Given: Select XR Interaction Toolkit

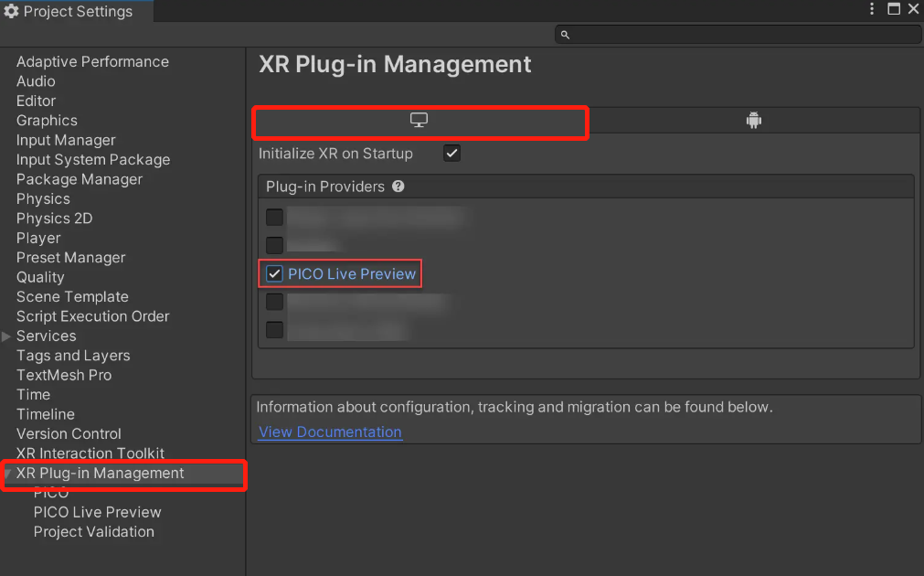Looking at the screenshot, I should click(x=90, y=453).
